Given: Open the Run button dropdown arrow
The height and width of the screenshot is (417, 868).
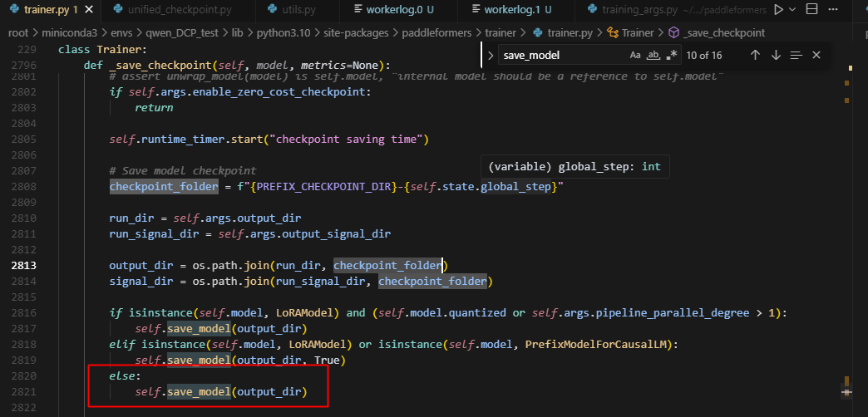Looking at the screenshot, I should (793, 10).
